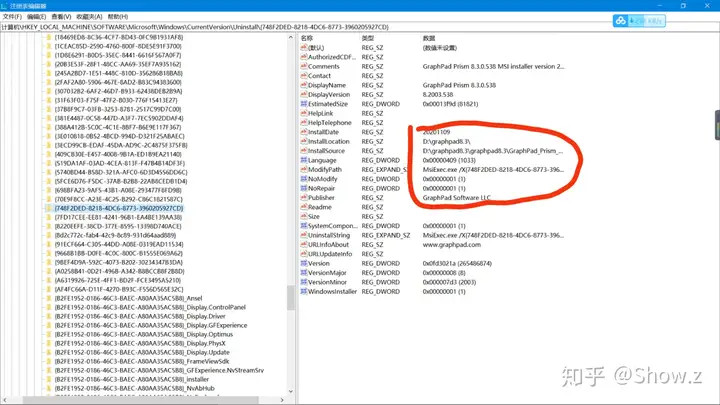The width and height of the screenshot is (720, 405).
Task: Select the {B2FE1952...}_Display.Update key
Action: pos(142,352)
